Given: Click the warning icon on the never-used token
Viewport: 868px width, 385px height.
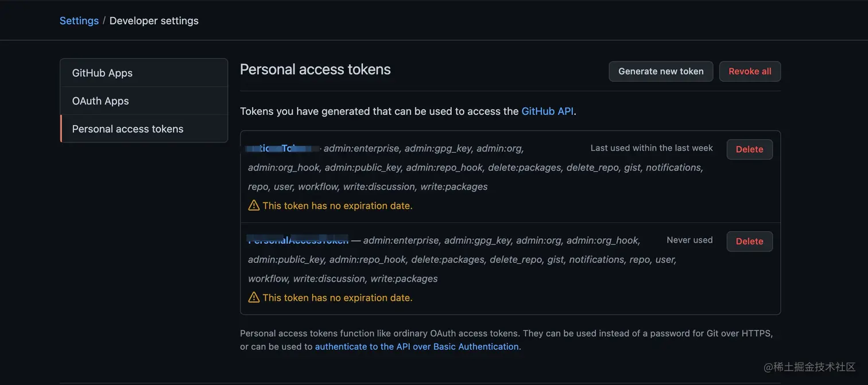Looking at the screenshot, I should [x=254, y=297].
